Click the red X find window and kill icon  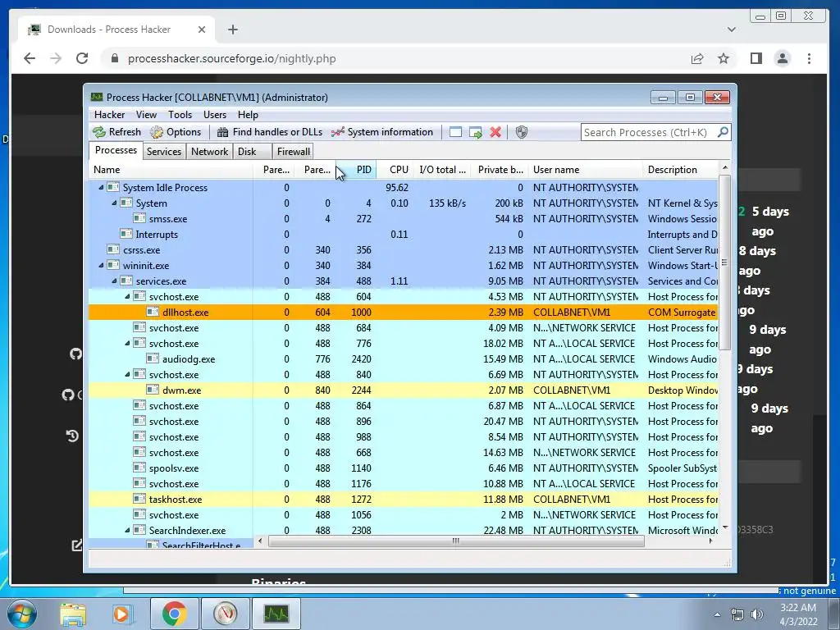495,132
